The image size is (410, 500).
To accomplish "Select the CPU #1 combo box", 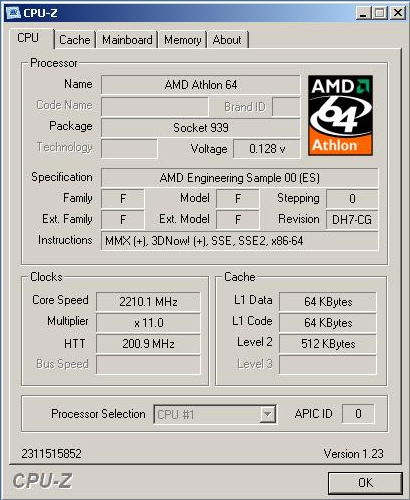I will [x=215, y=414].
